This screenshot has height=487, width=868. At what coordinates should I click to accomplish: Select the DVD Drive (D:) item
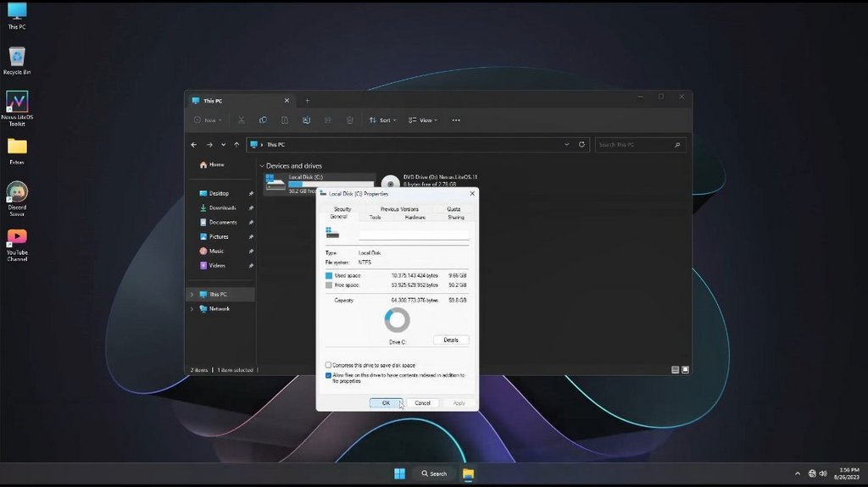pos(430,181)
